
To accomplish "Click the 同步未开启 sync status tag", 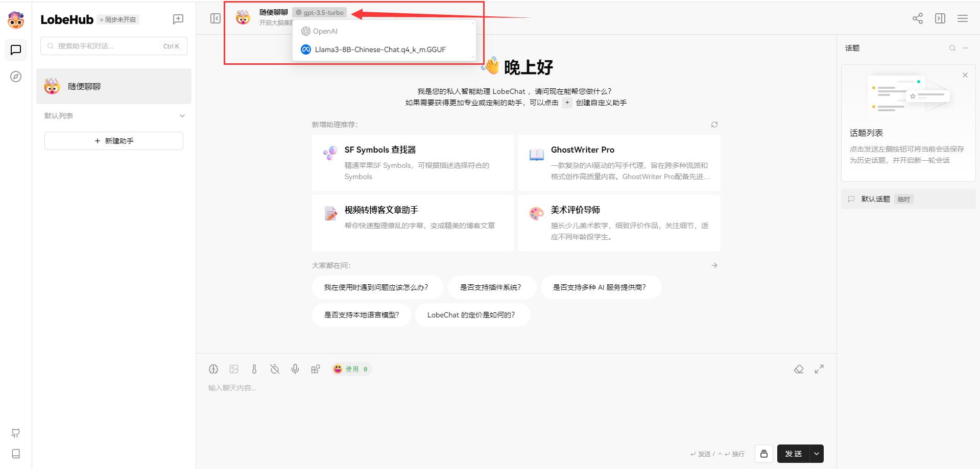I will coord(118,19).
